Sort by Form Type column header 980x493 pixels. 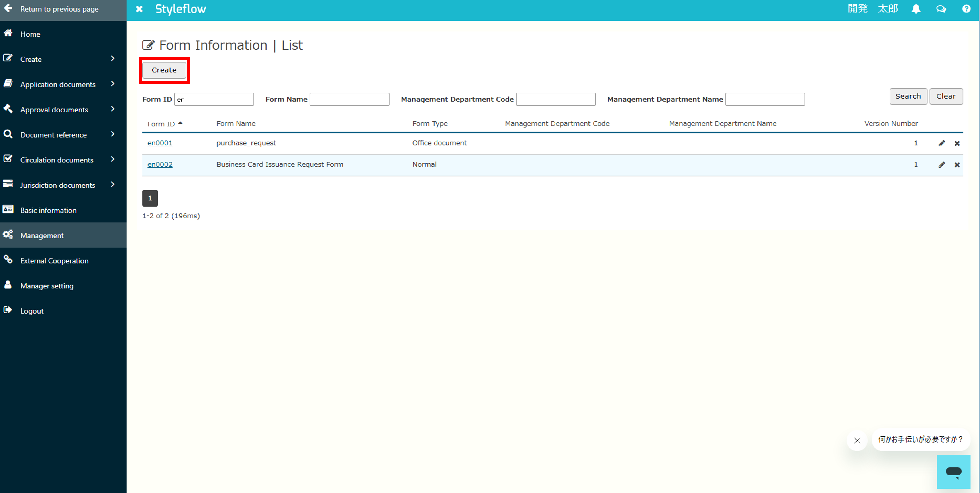pos(430,124)
